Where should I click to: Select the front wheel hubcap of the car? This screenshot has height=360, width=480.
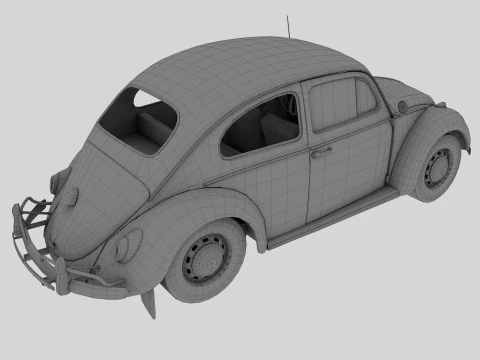[437, 168]
